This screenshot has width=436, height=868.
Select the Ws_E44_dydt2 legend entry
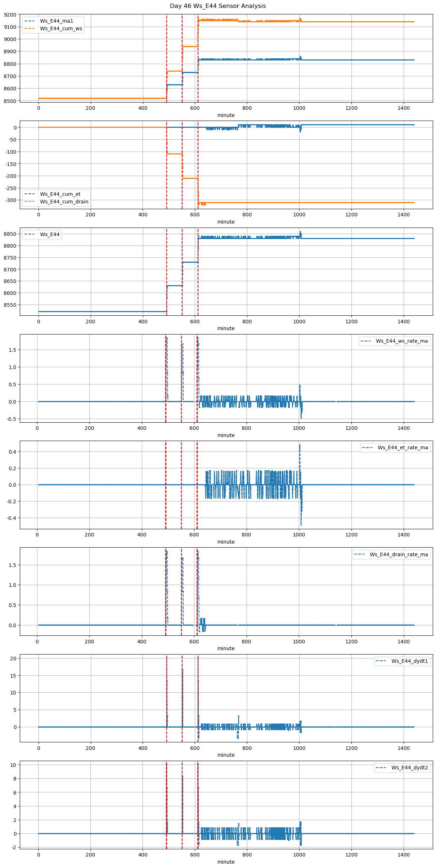pyautogui.click(x=409, y=768)
